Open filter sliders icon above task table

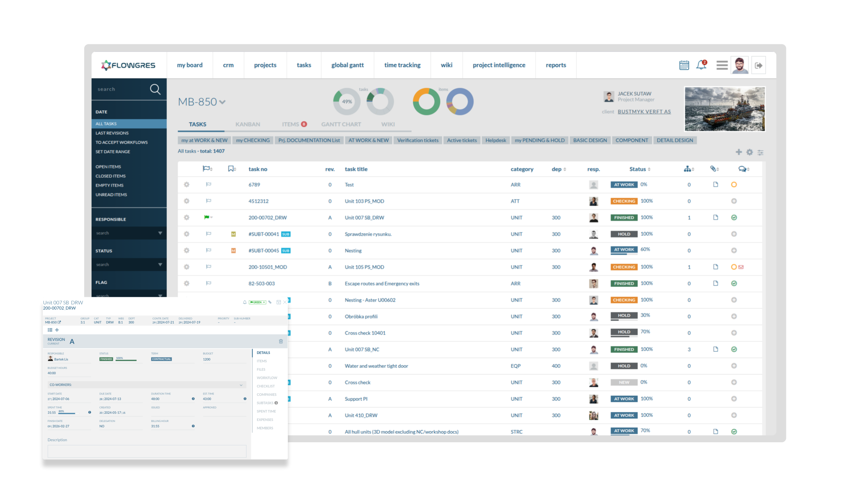click(x=761, y=153)
